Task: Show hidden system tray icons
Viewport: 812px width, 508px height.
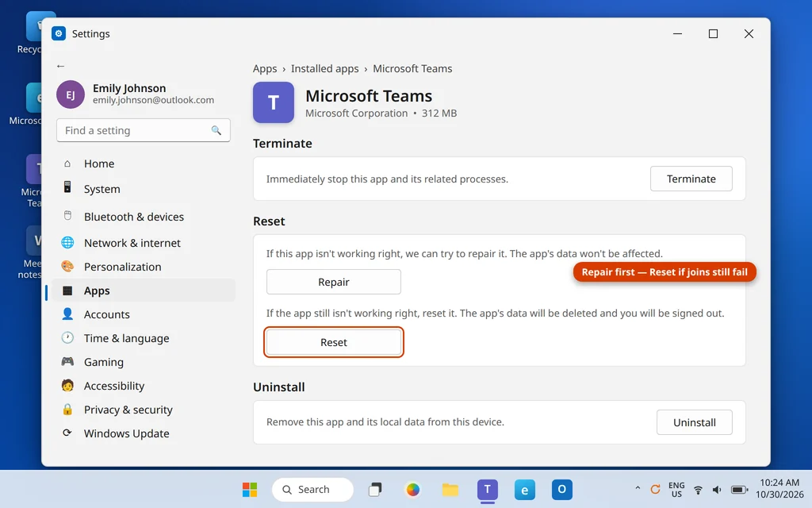Action: [638, 488]
